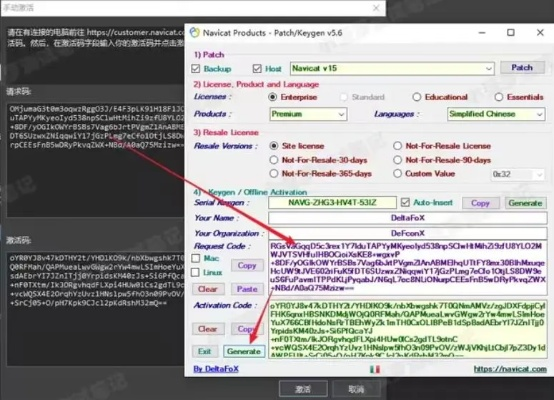Toggle the Auto-Insert checkbox
This screenshot has height=400, width=554.
pyautogui.click(x=405, y=202)
